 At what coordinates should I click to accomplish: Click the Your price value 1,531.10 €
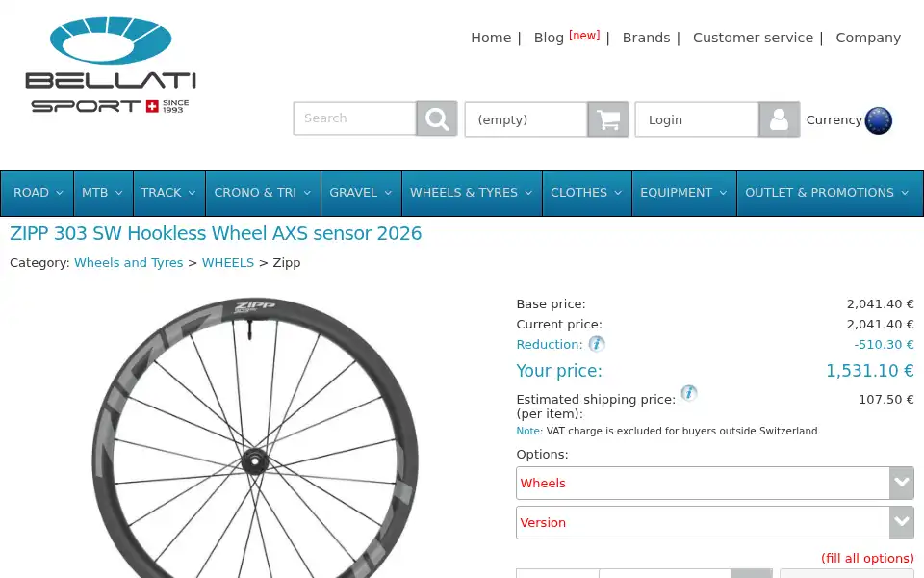pyautogui.click(x=870, y=370)
